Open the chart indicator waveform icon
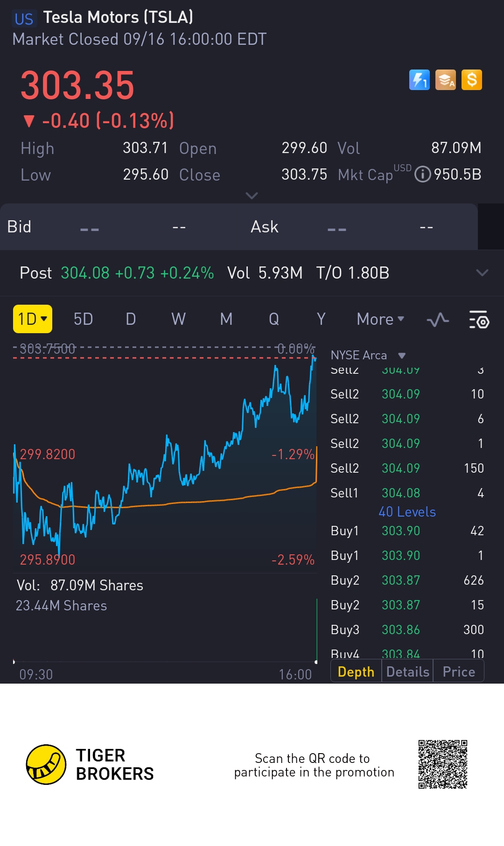This screenshot has height=846, width=504. [438, 320]
